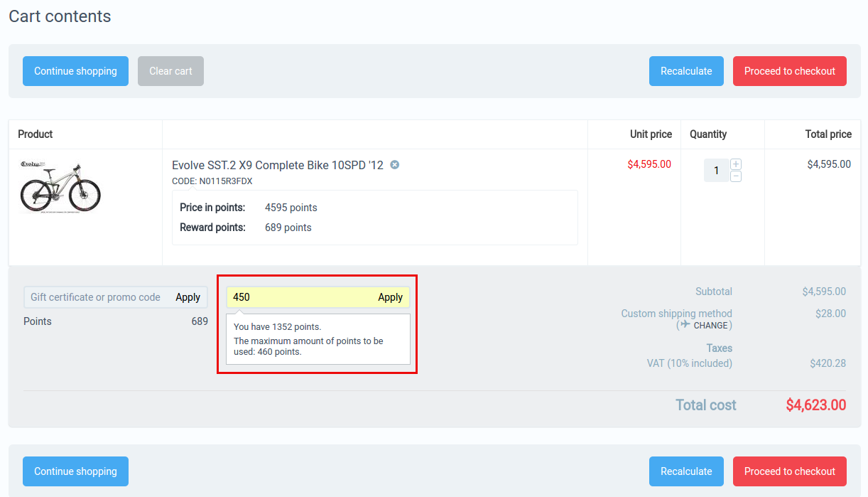Click the bike product thumbnail

(60, 186)
